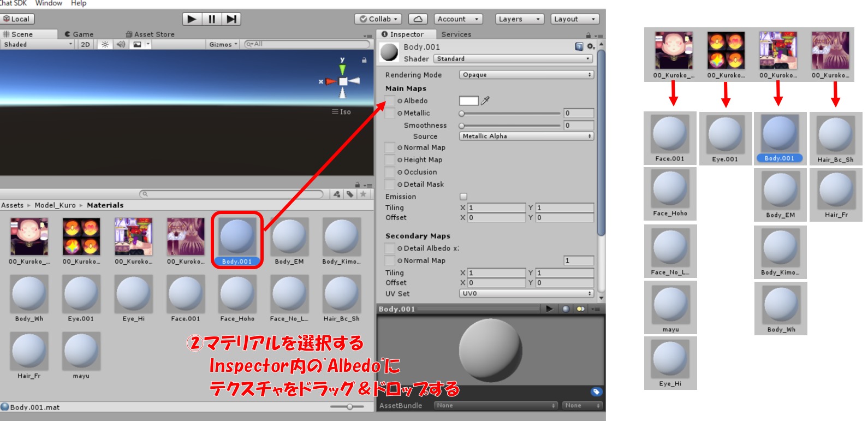Click the cloud services icon

[418, 19]
